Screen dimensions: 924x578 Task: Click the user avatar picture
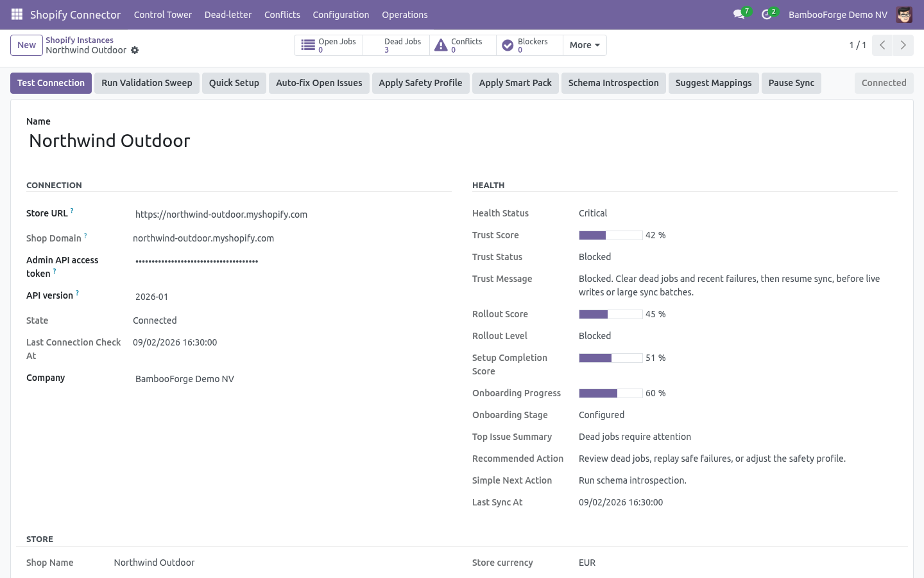pyautogui.click(x=904, y=14)
